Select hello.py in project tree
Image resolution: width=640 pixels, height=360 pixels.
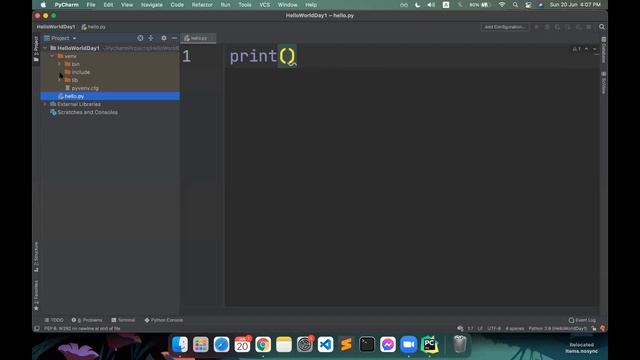110,96
